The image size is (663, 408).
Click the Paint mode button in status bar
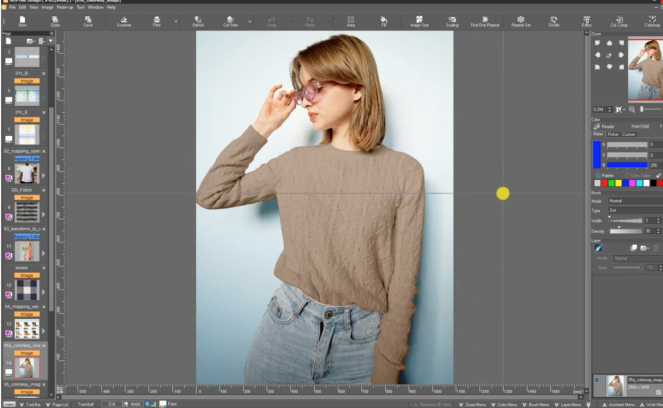[x=168, y=404]
